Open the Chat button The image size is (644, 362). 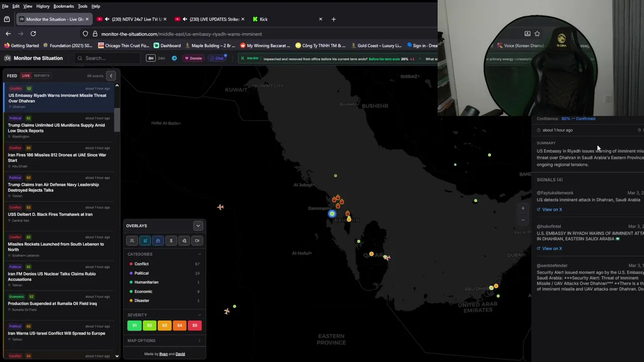coord(217,58)
